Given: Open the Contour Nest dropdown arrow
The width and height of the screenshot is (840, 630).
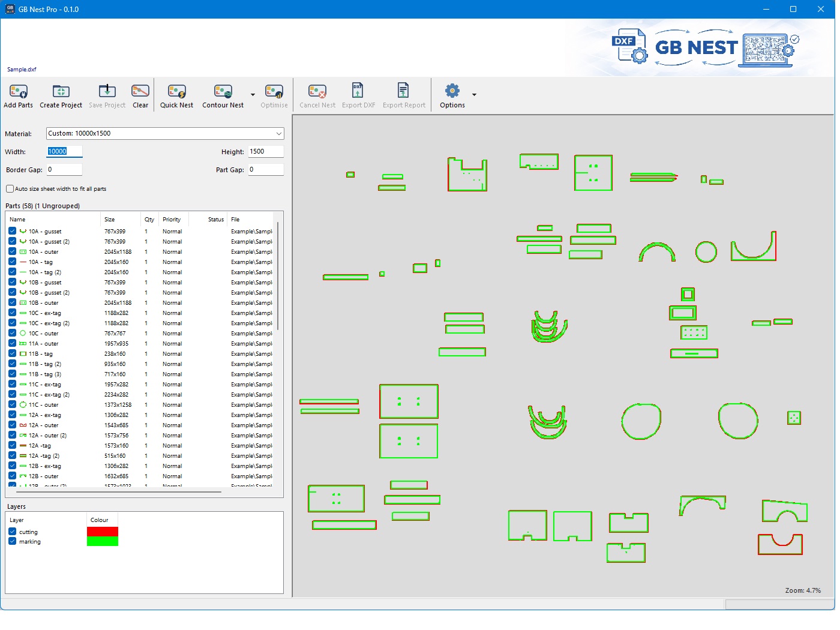Looking at the screenshot, I should (253, 95).
